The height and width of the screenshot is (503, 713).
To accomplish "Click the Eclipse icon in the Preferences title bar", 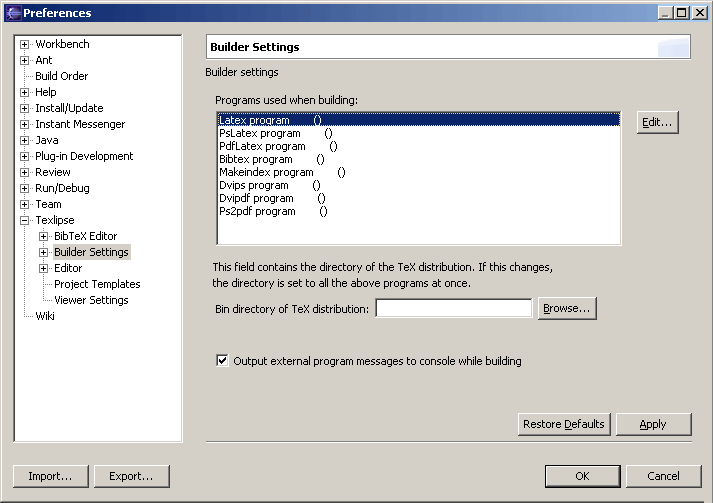I will 13,13.
